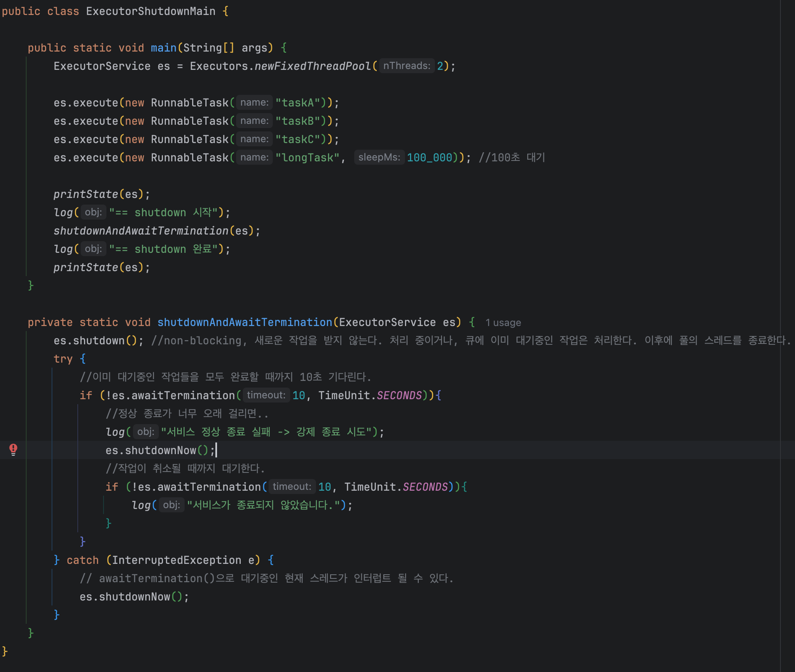Click the red lightbulb quick-fix icon in gutter

[13, 450]
